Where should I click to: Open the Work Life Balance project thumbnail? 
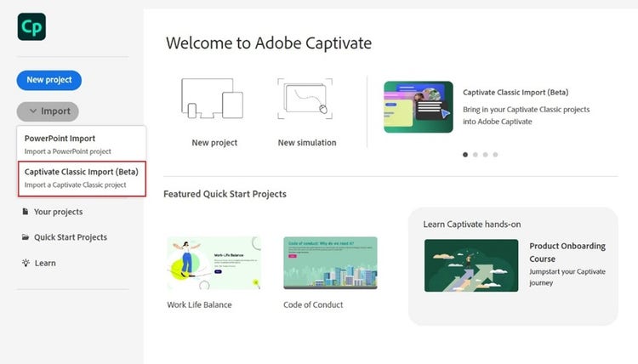click(x=214, y=263)
